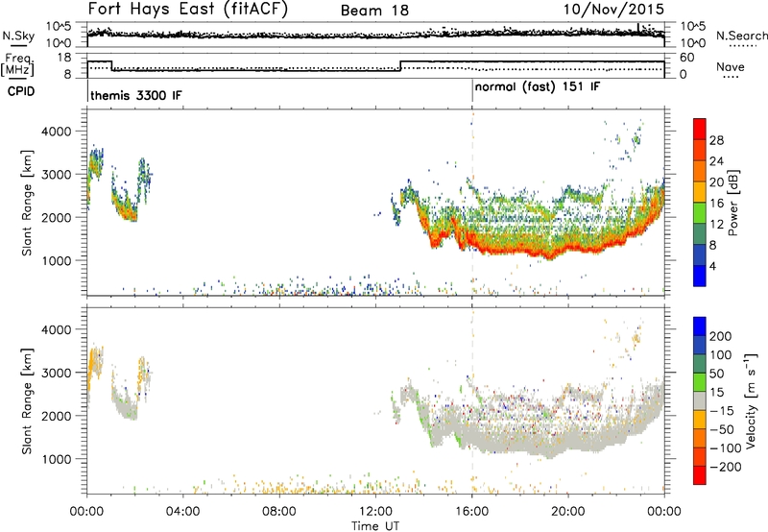Select the 'Beam 18' label
The image size is (768, 532).
(x=374, y=11)
